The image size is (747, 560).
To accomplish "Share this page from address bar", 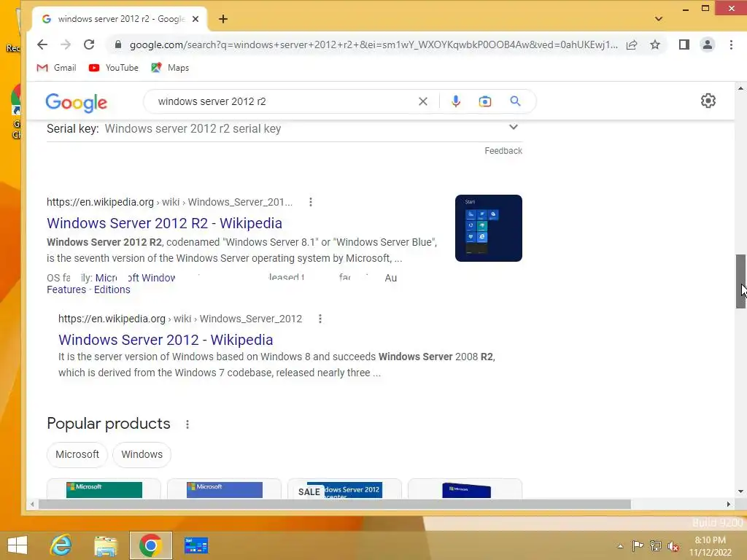I will 632,44.
